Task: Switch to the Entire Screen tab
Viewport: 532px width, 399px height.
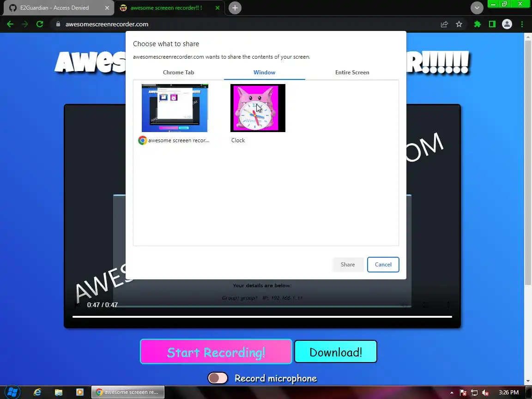Action: click(352, 72)
